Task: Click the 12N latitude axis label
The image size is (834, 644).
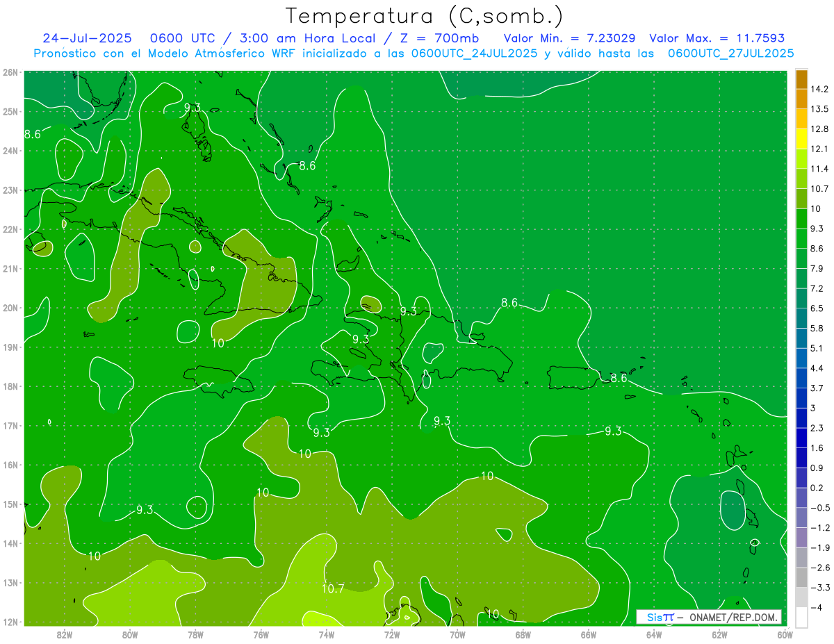Action: (x=10, y=622)
